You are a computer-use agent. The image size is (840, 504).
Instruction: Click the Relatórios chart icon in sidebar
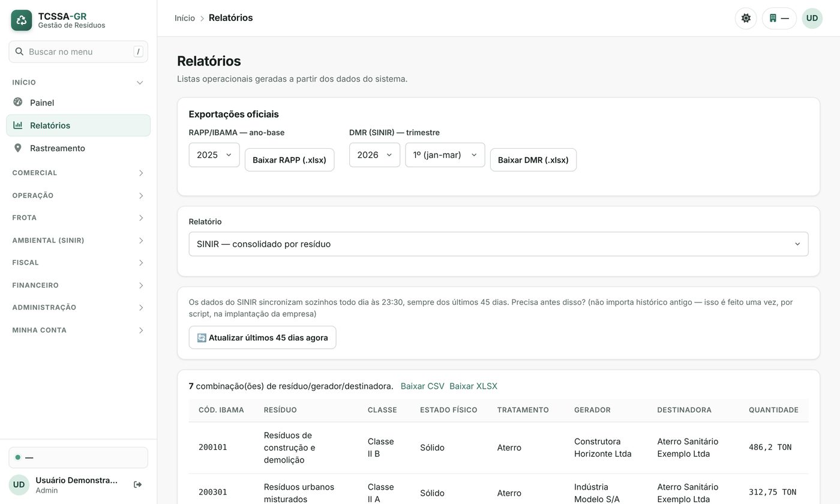pos(18,125)
